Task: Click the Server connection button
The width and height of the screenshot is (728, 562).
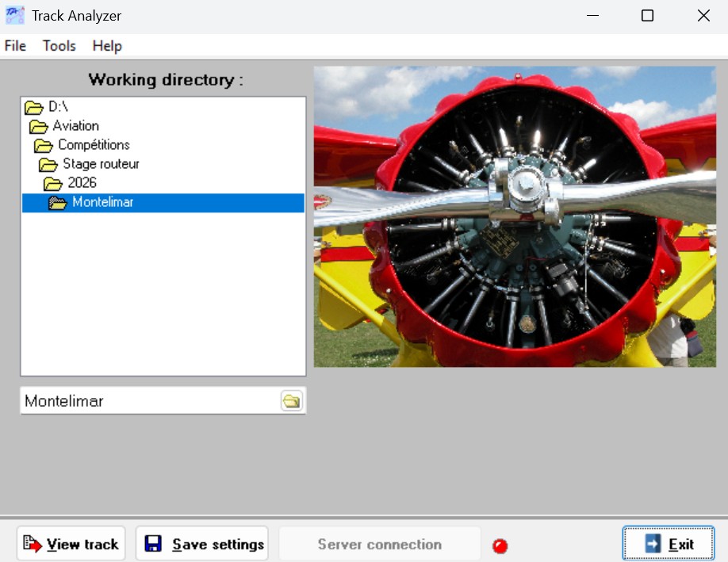Action: point(379,544)
